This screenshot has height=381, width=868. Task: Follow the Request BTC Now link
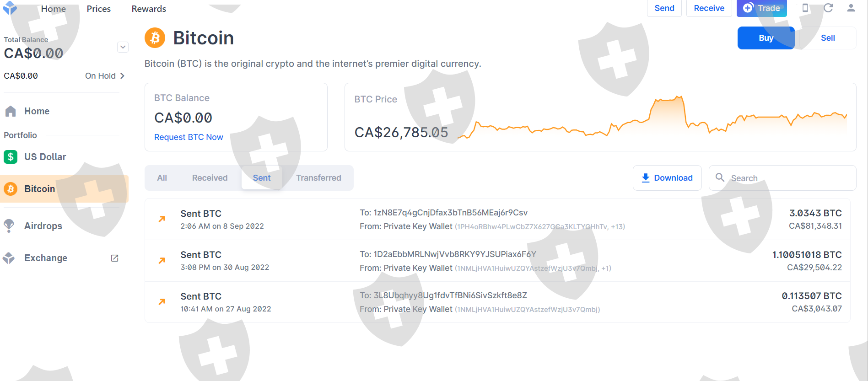[189, 137]
